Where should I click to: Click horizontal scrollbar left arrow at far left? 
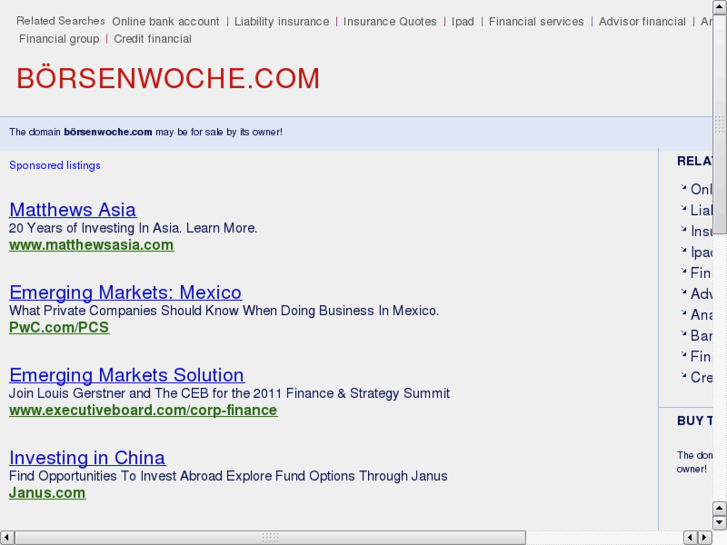point(6,538)
